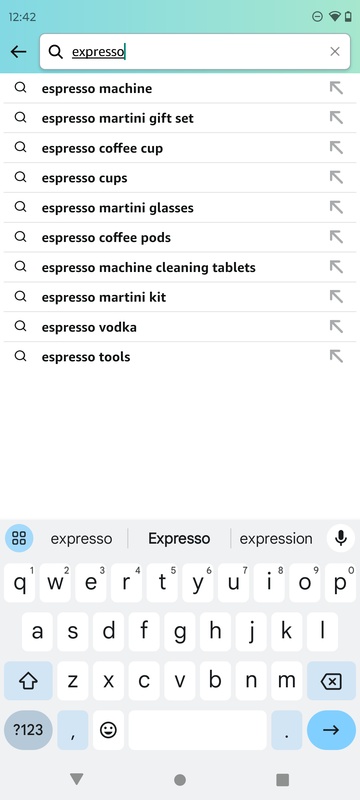
Task: Tap the keyboard backspace delete key
Action: tap(331, 681)
